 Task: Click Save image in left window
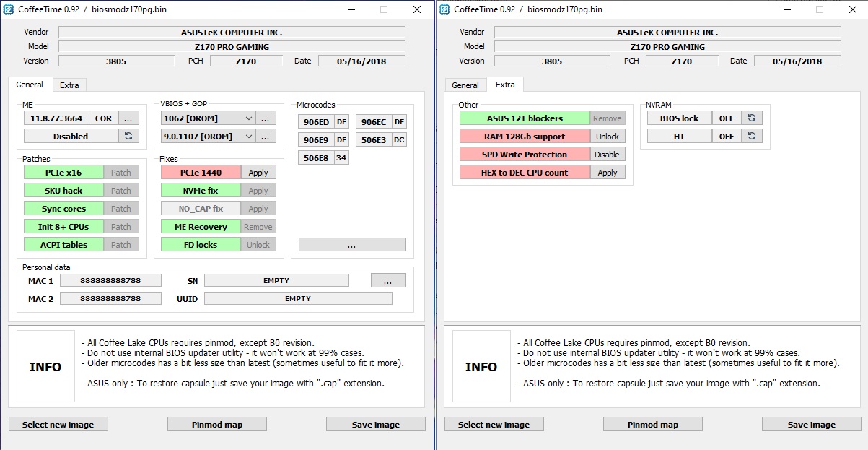376,425
